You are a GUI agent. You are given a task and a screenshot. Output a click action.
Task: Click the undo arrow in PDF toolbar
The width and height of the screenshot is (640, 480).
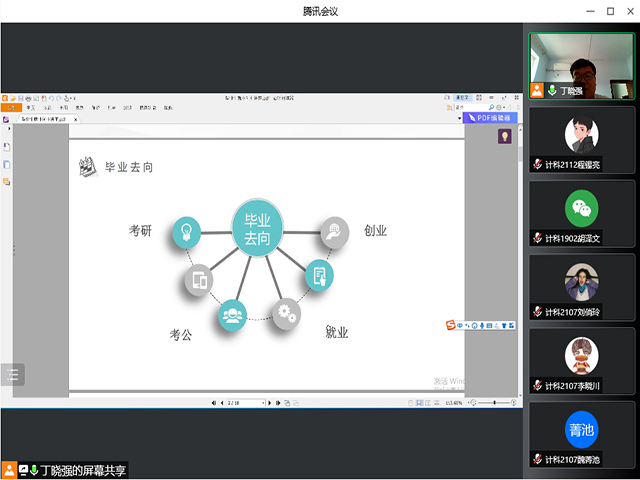click(x=51, y=98)
